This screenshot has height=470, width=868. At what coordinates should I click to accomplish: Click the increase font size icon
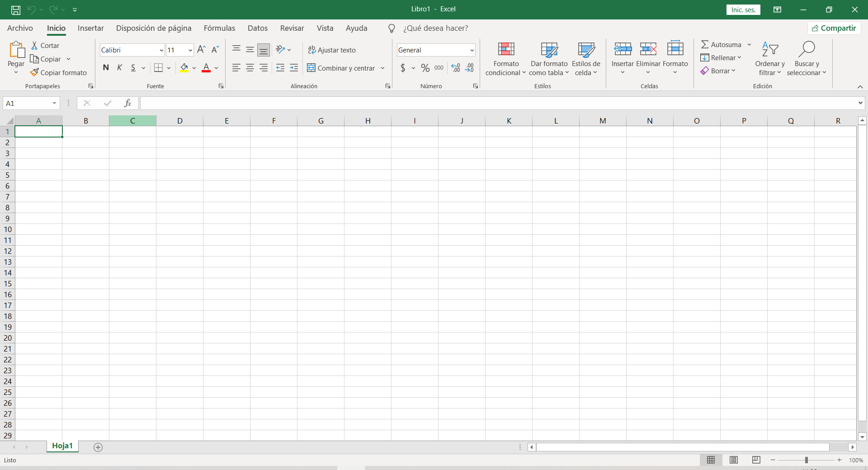202,50
